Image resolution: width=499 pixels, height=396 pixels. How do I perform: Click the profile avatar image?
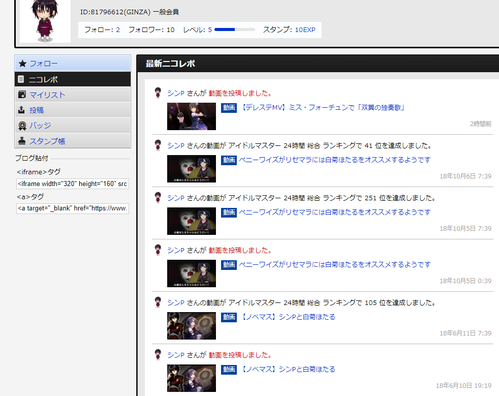[45, 21]
